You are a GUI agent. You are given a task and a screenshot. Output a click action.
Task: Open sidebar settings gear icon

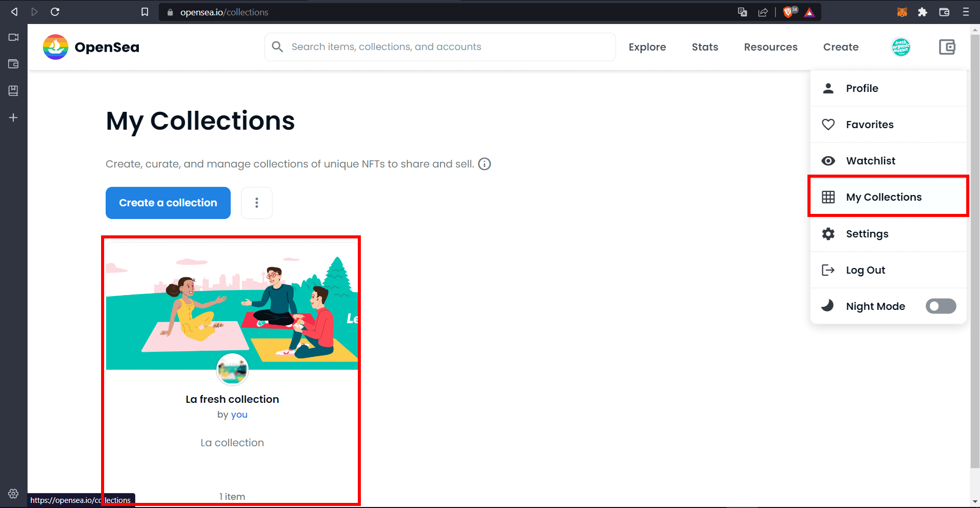coord(13,494)
